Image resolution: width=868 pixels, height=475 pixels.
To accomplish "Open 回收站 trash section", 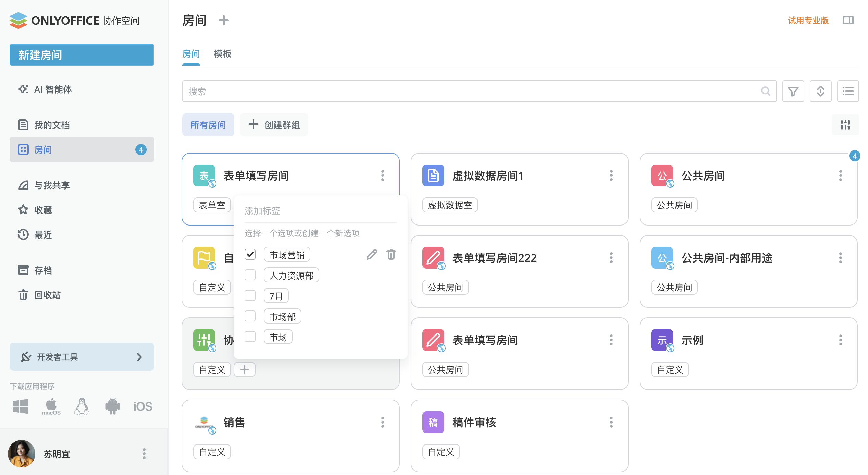I will pos(82,295).
